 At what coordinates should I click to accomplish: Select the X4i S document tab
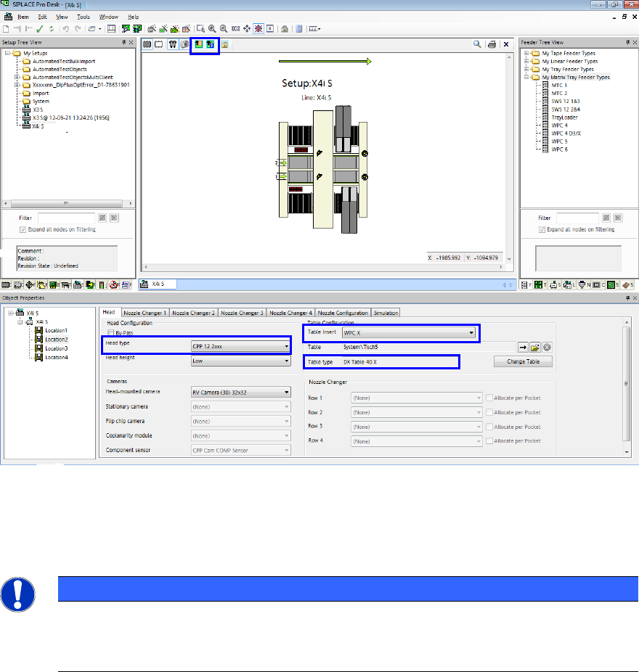tap(158, 284)
